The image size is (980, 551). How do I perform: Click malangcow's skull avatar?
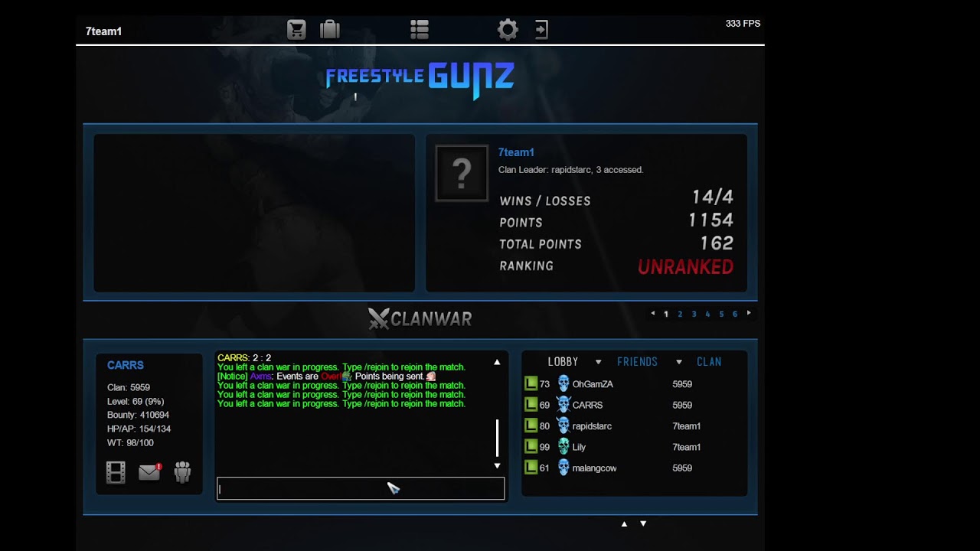click(563, 468)
